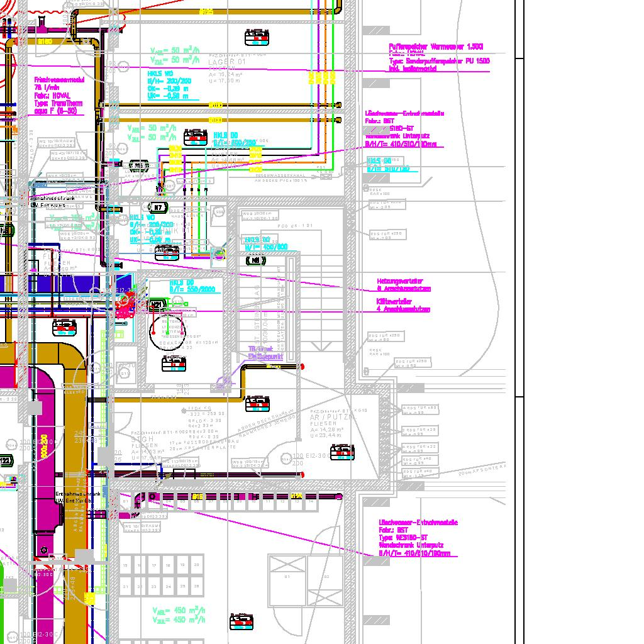Select the red endpoint below Einlasspunkt label

pos(302,367)
